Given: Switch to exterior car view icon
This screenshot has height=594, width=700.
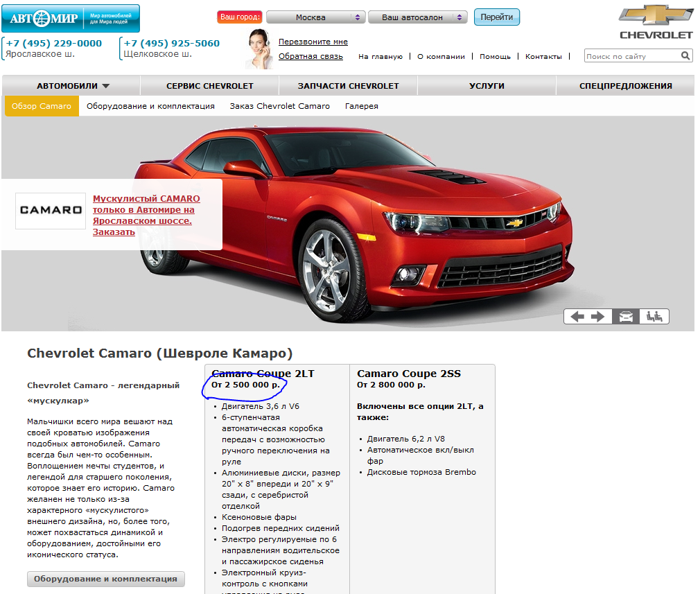Looking at the screenshot, I should (x=626, y=317).
